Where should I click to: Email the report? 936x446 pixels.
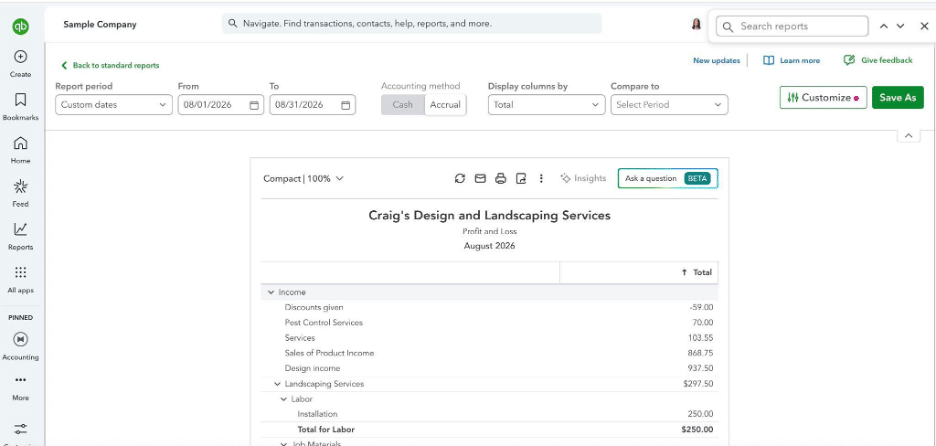(x=480, y=179)
